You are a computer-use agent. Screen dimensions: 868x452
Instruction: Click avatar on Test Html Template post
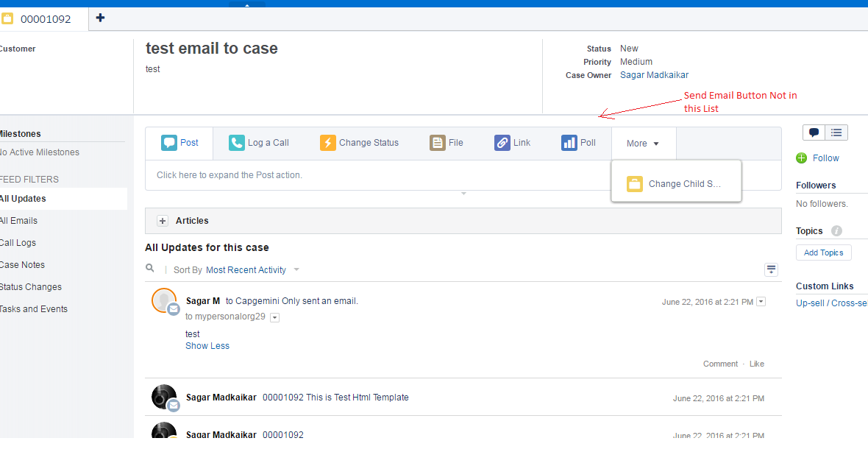pos(164,397)
